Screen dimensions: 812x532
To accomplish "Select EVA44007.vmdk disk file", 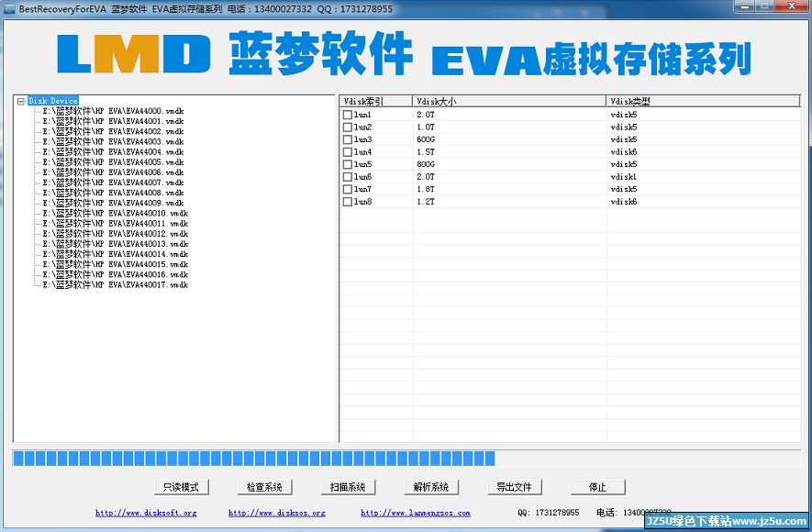I will click(x=113, y=183).
